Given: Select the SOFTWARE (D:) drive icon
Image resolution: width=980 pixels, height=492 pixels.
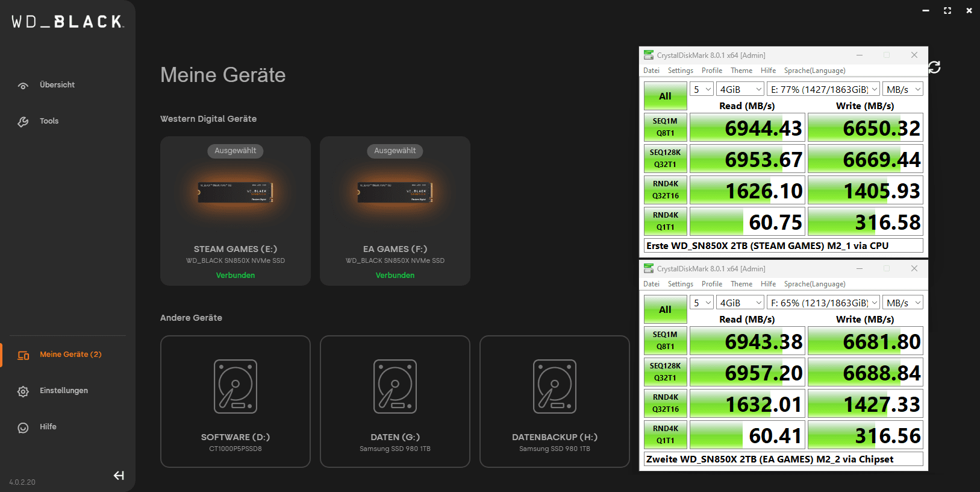Looking at the screenshot, I should [x=236, y=386].
